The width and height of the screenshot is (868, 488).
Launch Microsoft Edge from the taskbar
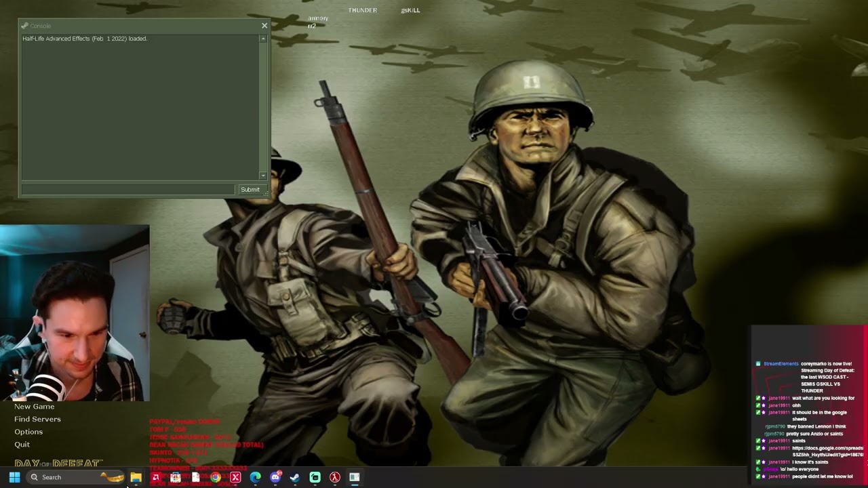pyautogui.click(x=255, y=477)
